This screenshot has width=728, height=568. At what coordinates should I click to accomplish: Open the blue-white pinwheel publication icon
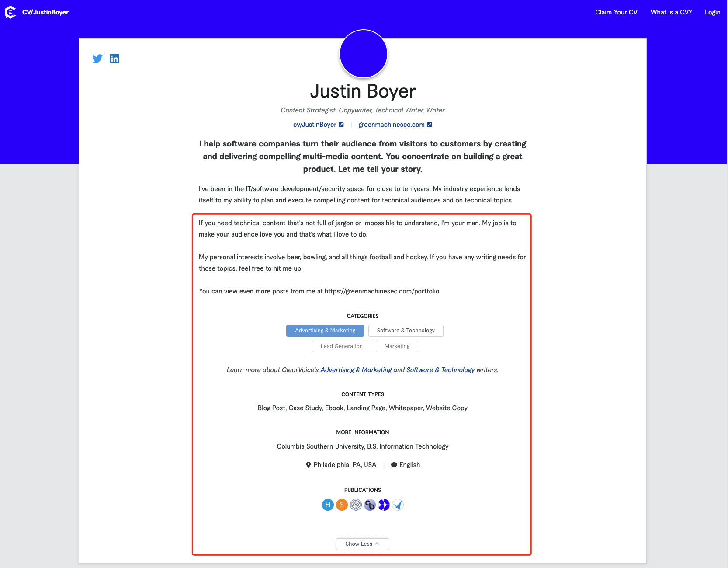384,505
